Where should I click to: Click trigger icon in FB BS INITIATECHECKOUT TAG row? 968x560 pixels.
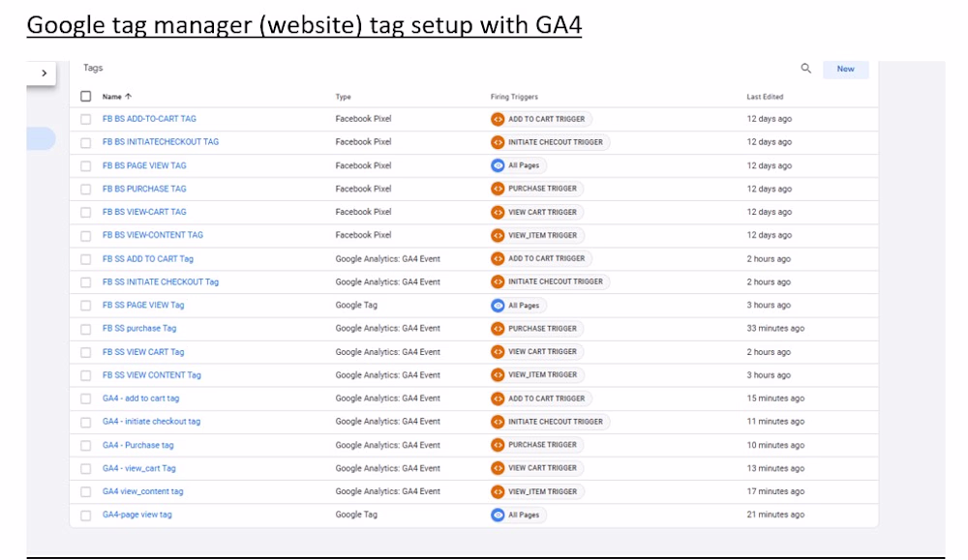498,142
